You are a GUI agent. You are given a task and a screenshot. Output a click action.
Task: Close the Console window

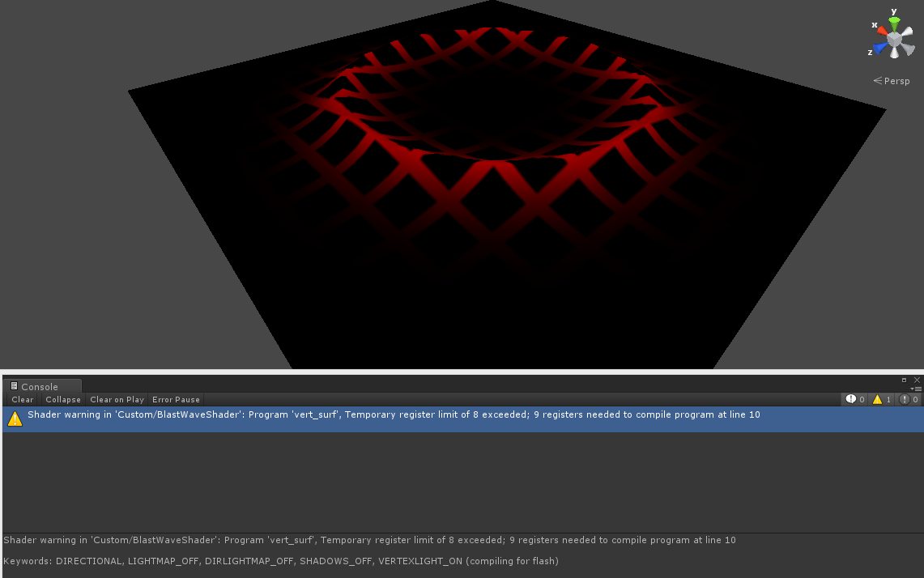[x=917, y=379]
